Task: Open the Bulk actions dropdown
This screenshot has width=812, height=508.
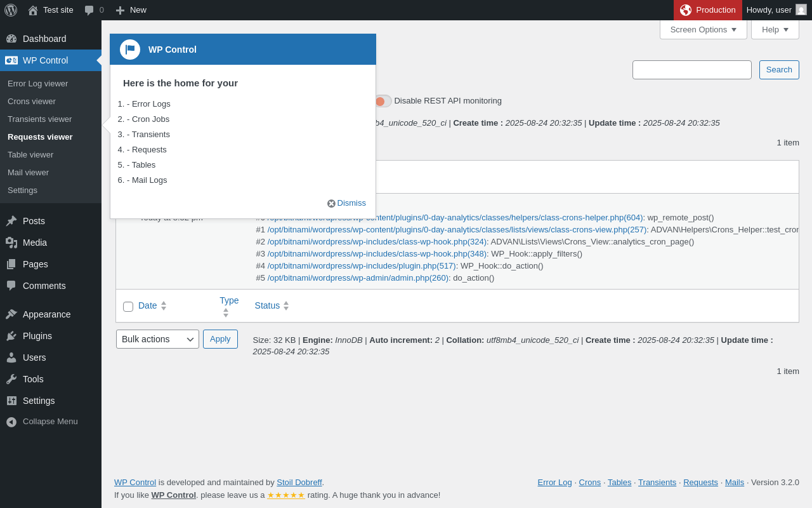Action: [157, 339]
